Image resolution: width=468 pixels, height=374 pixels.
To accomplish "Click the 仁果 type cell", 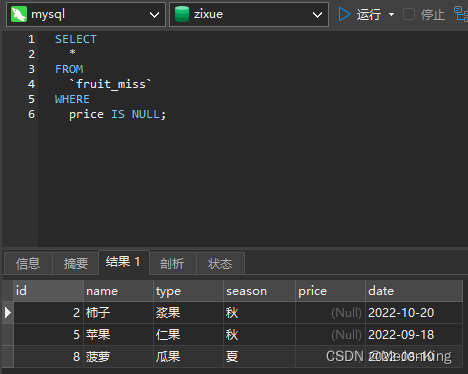I will pyautogui.click(x=188, y=335).
